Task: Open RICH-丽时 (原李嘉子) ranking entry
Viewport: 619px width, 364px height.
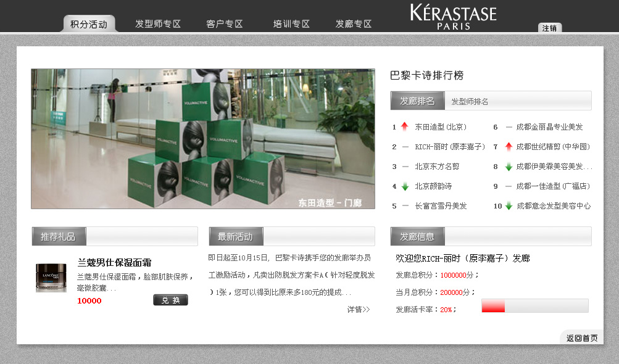Action: [x=450, y=147]
